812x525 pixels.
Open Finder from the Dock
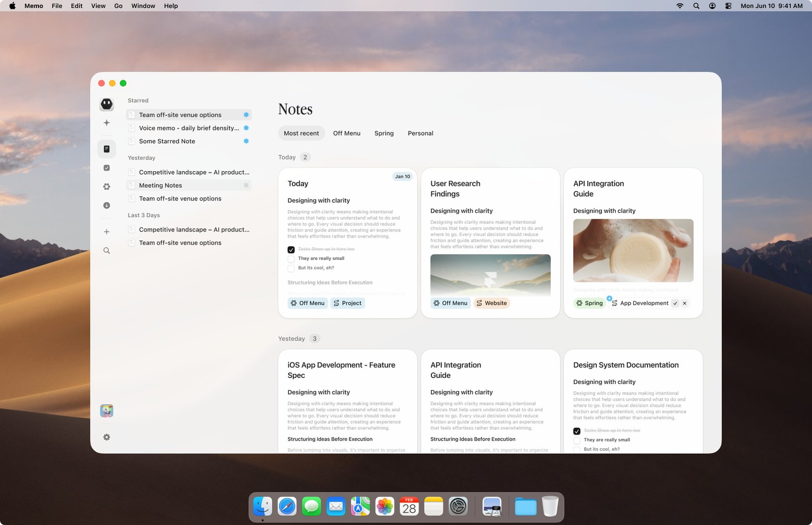(x=263, y=506)
